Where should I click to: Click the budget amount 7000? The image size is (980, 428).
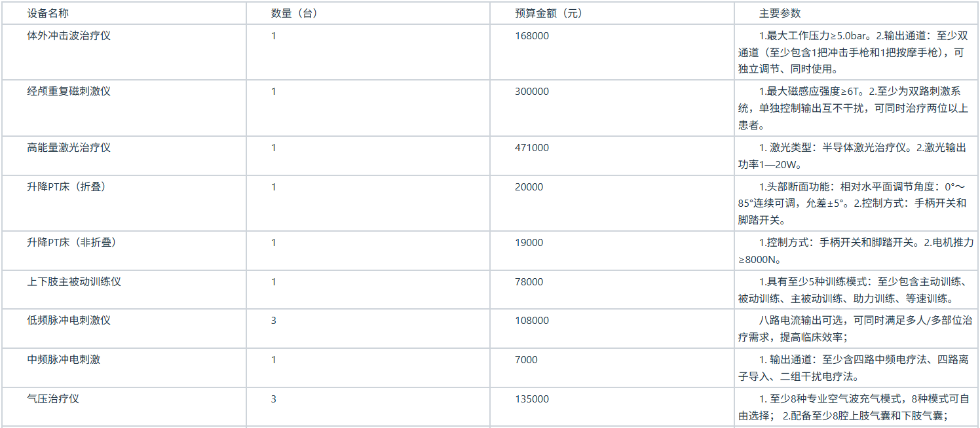[x=526, y=360]
